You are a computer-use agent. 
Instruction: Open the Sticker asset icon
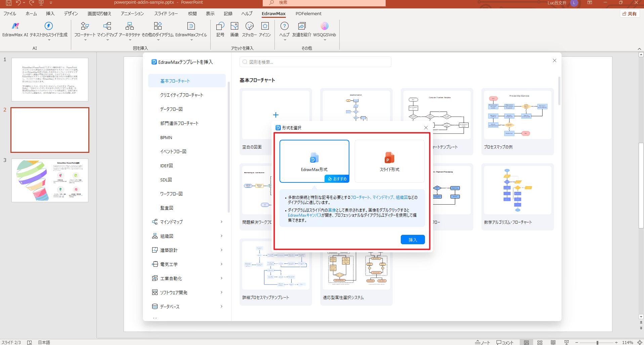tap(249, 26)
